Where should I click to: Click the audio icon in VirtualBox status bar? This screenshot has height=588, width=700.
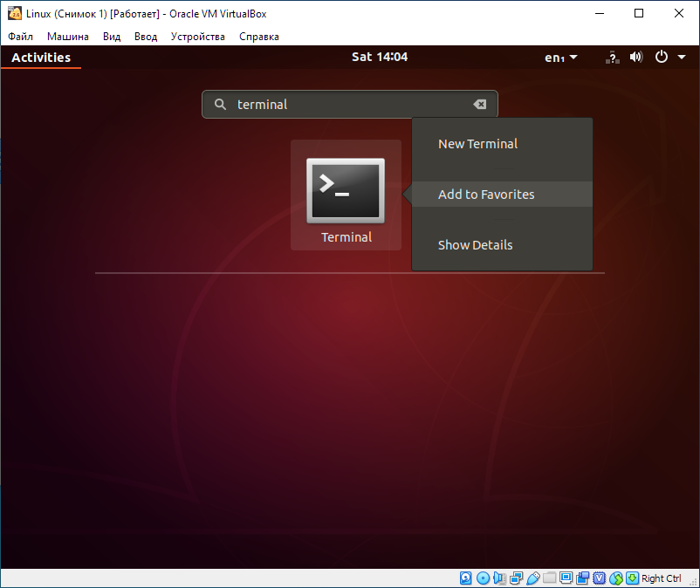(x=499, y=578)
